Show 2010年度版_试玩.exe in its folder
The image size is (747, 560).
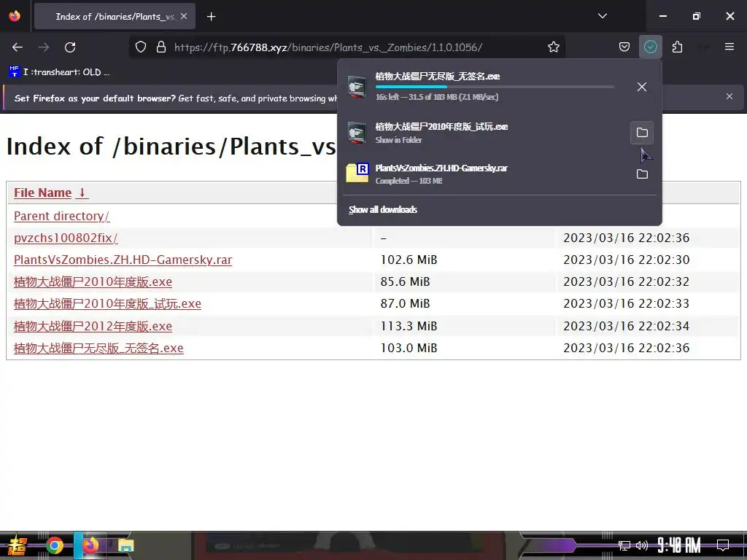point(642,133)
